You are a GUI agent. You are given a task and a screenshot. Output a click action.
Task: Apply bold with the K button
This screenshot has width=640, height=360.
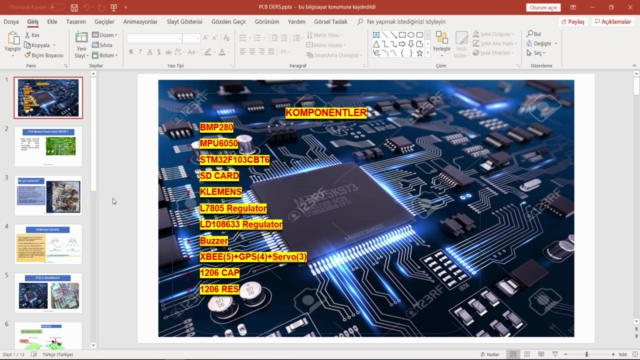(131, 52)
